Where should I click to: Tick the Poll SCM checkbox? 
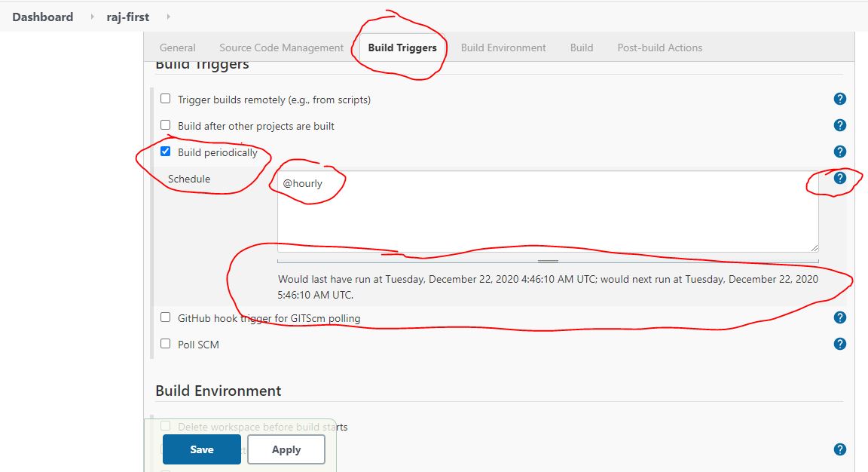(x=166, y=344)
